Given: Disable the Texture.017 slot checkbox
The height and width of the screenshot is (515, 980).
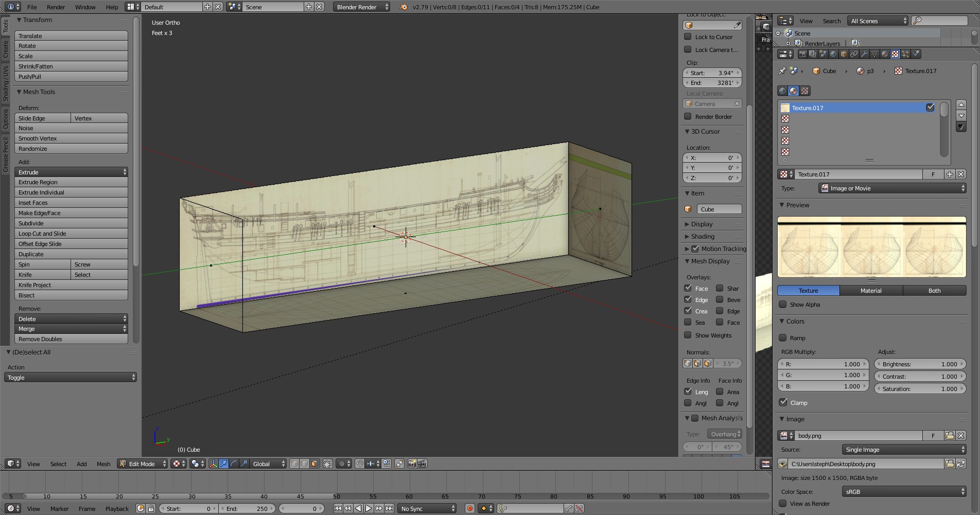Looking at the screenshot, I should (x=930, y=108).
